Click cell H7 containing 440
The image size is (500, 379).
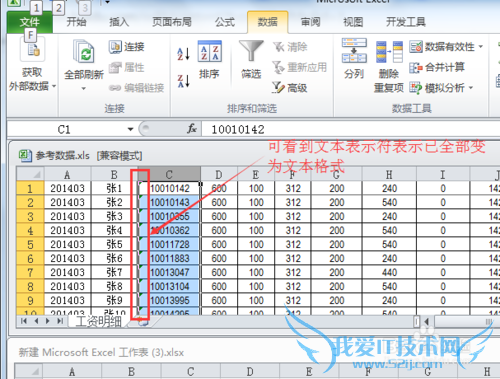389,273
